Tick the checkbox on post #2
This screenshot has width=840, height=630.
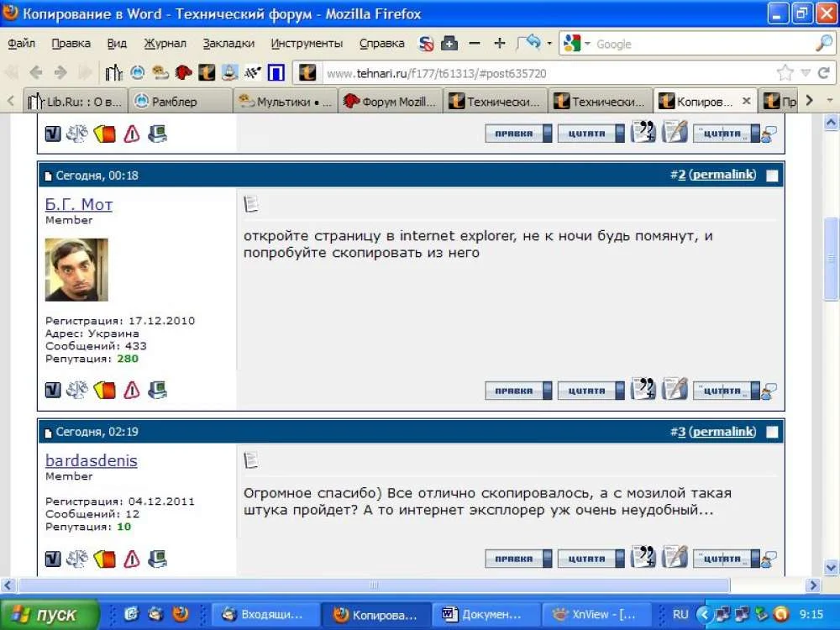click(x=772, y=176)
